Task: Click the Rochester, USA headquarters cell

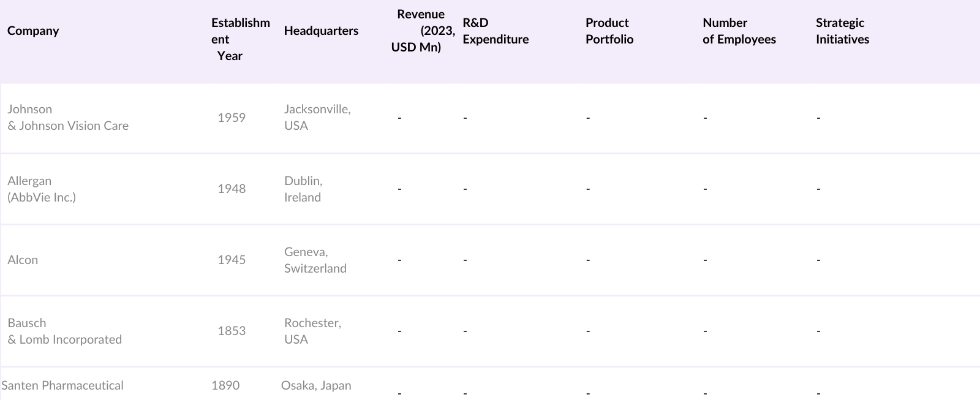Action: 312,331
